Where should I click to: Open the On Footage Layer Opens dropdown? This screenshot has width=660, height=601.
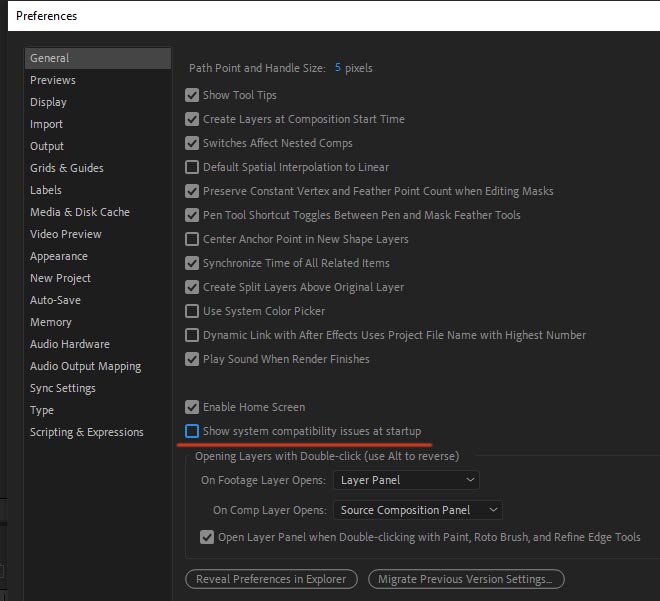pyautogui.click(x=406, y=480)
